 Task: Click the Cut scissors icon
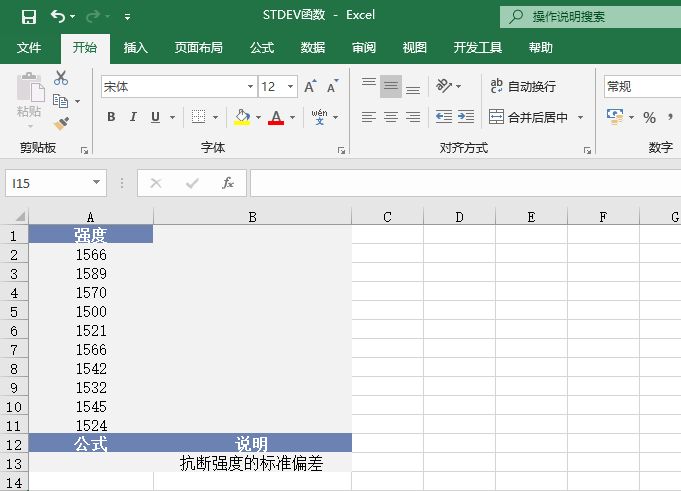[61, 78]
